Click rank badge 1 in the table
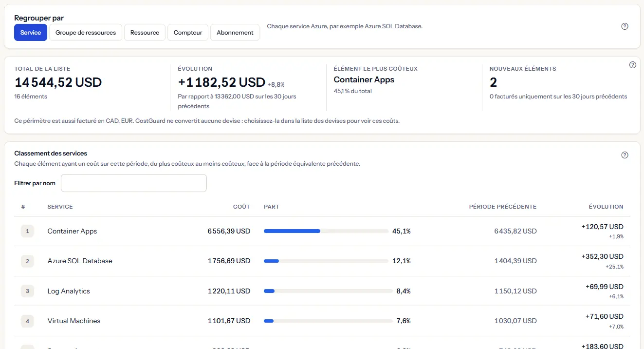This screenshot has height=349, width=644. pos(27,231)
